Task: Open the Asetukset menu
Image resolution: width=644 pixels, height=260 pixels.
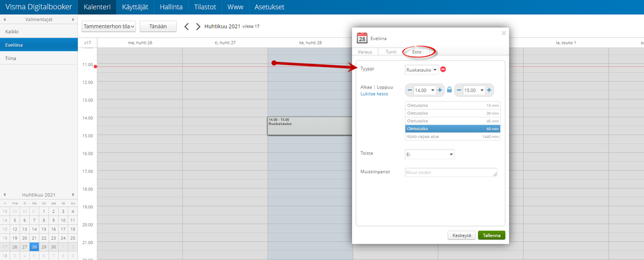Action: coord(269,7)
